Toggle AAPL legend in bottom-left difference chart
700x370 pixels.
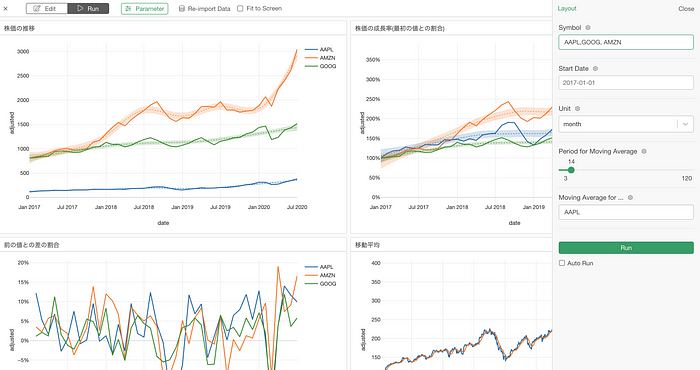pyautogui.click(x=320, y=267)
